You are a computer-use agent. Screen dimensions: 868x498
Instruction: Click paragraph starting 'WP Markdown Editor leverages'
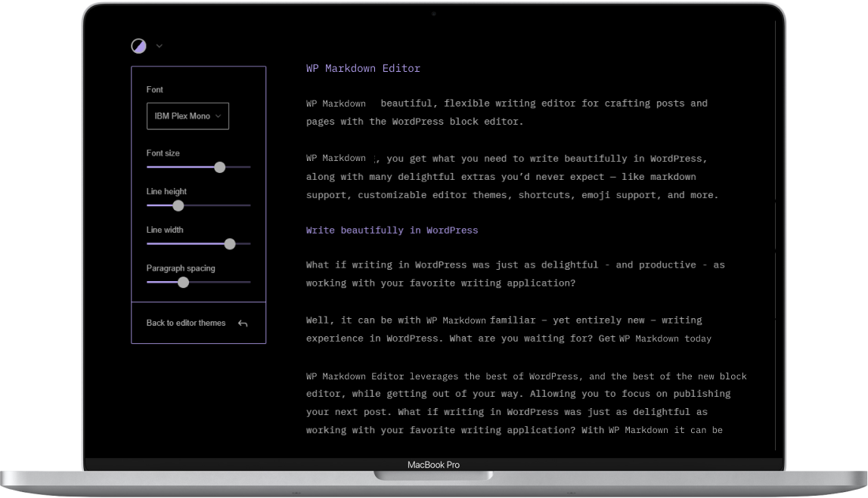pyautogui.click(x=526, y=403)
